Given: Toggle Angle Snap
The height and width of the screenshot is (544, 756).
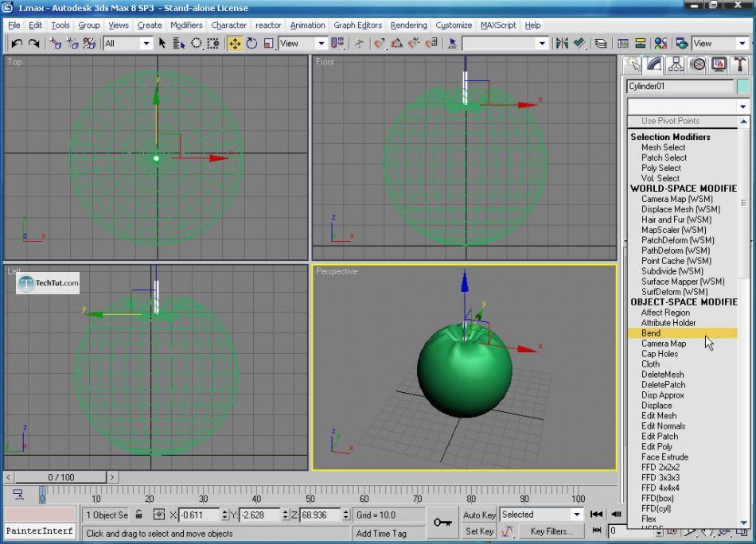Looking at the screenshot, I should click(x=397, y=44).
